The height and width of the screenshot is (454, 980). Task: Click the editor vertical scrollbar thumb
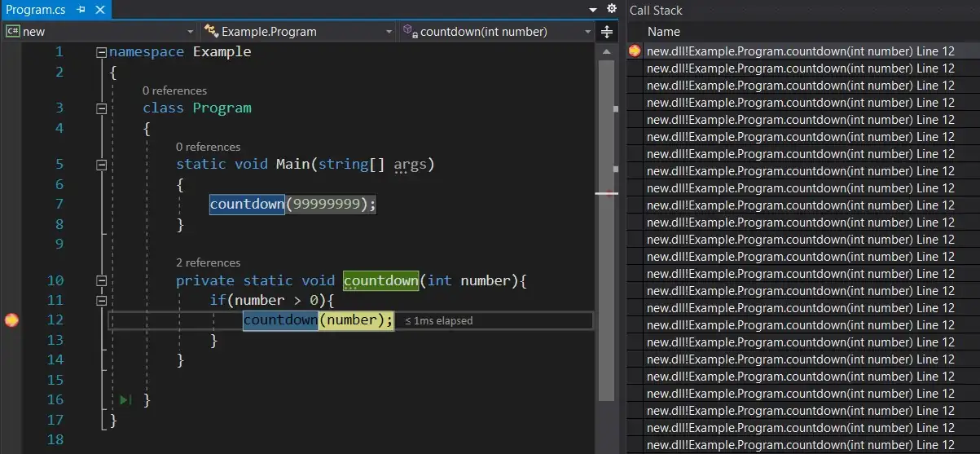[x=607, y=231]
